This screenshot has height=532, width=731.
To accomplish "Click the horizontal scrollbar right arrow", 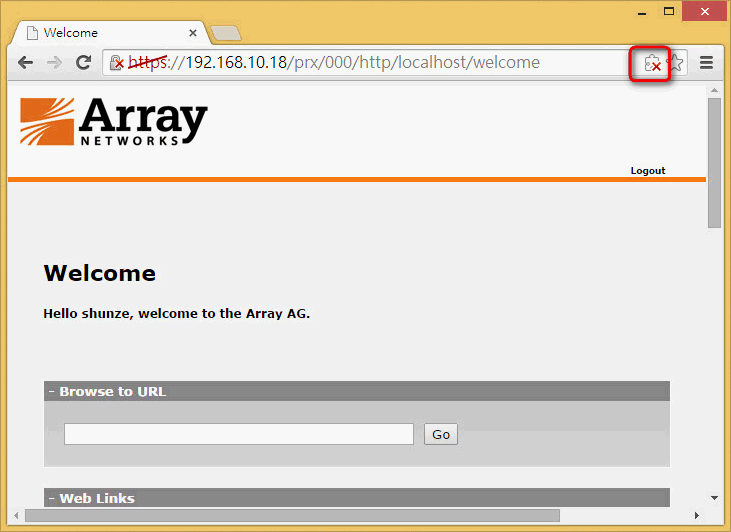I will [x=697, y=516].
